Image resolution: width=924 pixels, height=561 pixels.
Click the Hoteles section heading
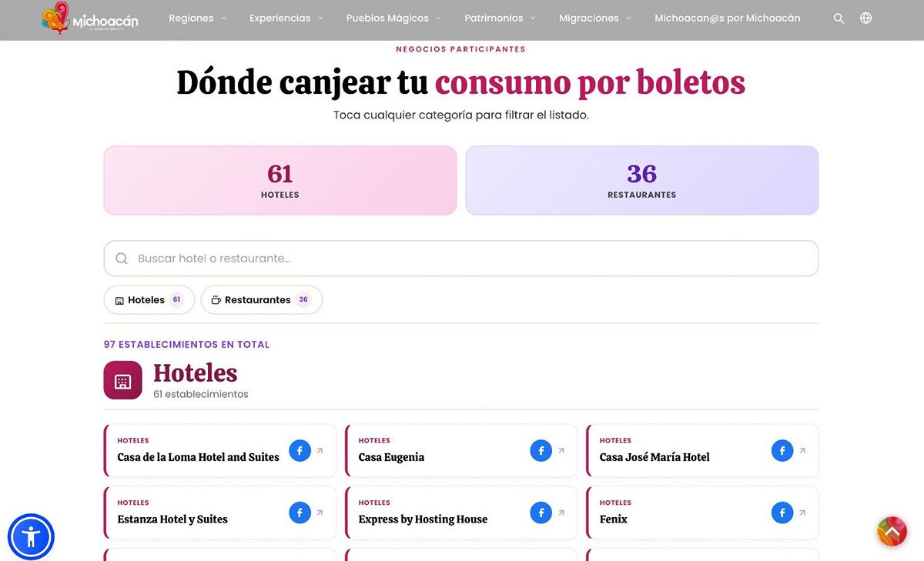coord(196,373)
